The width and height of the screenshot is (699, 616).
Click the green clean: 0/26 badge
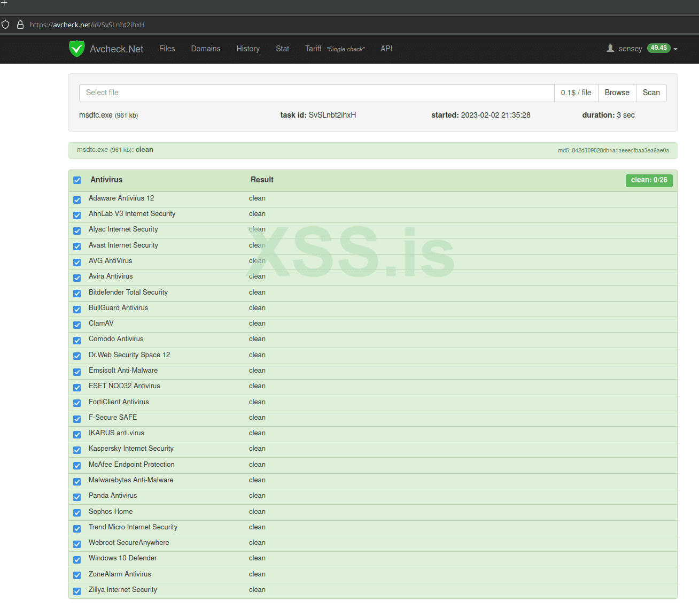(649, 180)
